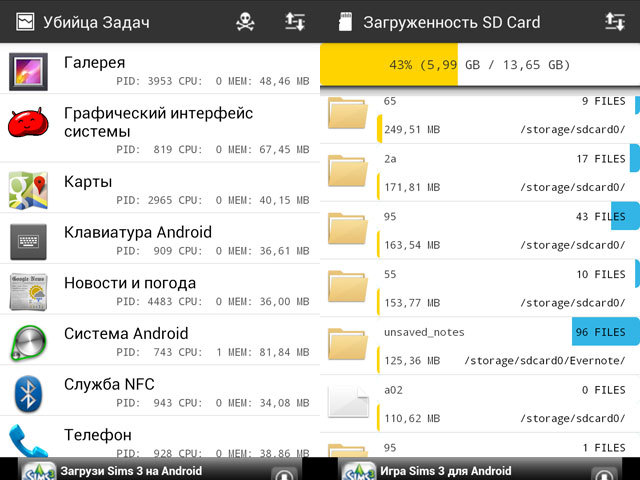Tap the MEM: 34,08 MB details line
This screenshot has height=480, width=640.
pyautogui.click(x=213, y=403)
